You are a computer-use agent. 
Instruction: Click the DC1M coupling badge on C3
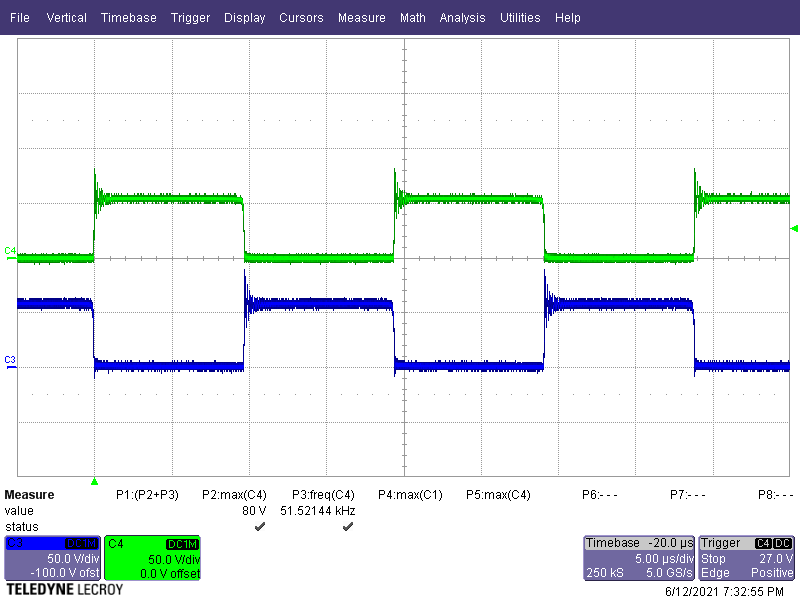pyautogui.click(x=82, y=544)
